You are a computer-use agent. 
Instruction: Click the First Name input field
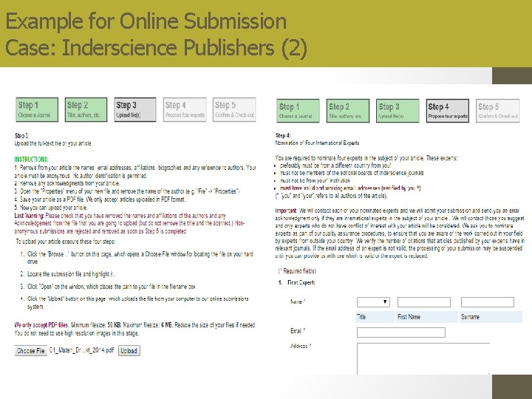(x=424, y=302)
